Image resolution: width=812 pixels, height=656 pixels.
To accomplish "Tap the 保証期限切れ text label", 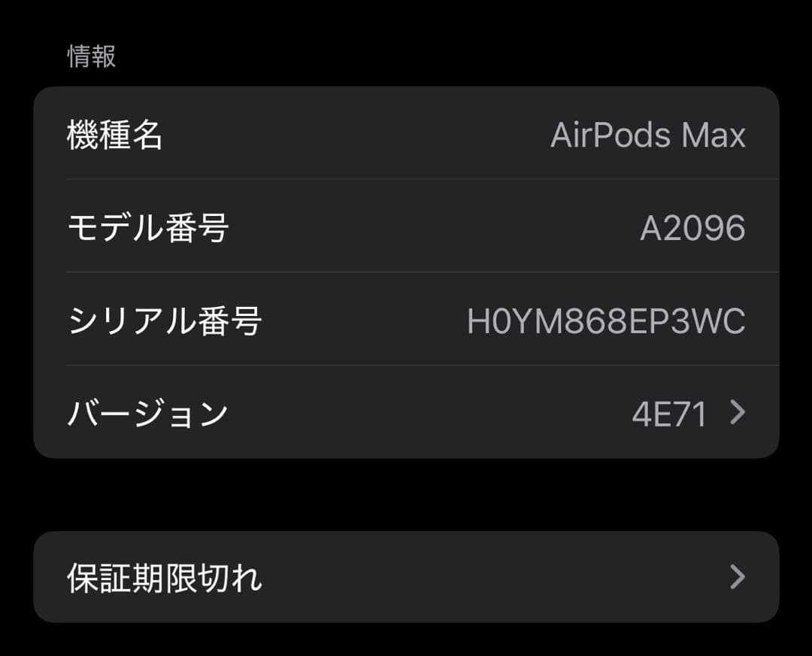I will coord(165,578).
